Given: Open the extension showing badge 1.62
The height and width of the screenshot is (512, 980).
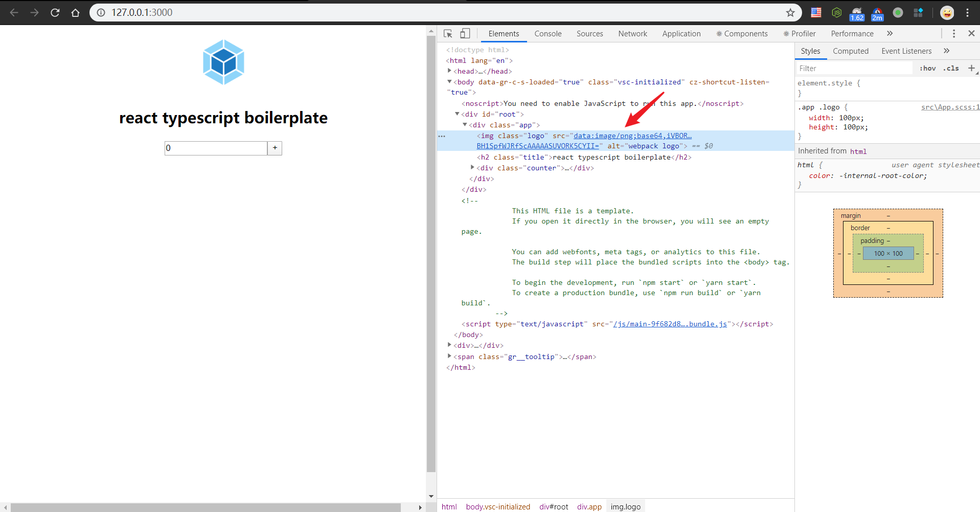Looking at the screenshot, I should click(857, 14).
